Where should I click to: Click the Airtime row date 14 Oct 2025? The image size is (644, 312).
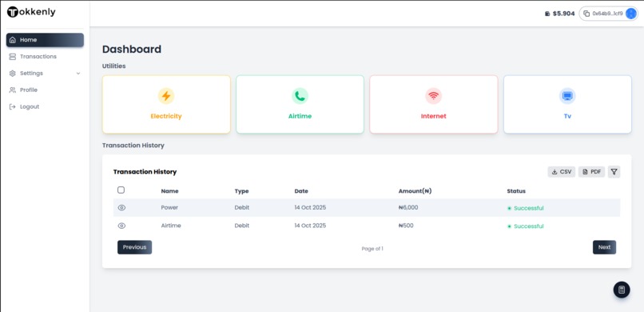click(x=310, y=226)
